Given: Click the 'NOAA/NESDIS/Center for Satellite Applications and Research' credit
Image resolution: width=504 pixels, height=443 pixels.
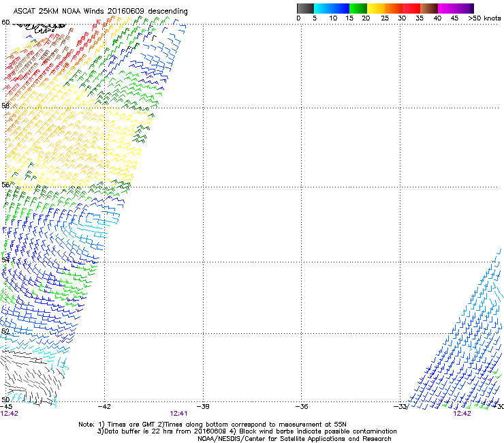Looking at the screenshot, I should pos(294,439).
